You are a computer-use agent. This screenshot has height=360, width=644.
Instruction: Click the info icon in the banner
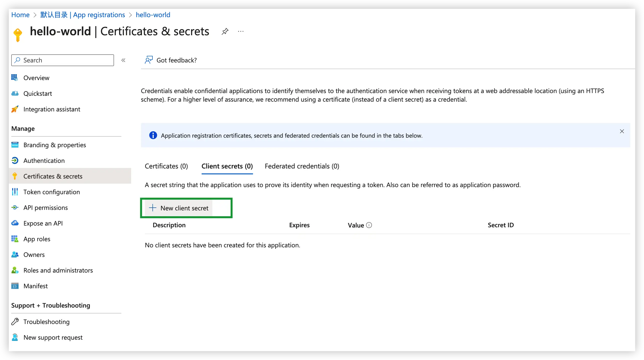point(153,135)
